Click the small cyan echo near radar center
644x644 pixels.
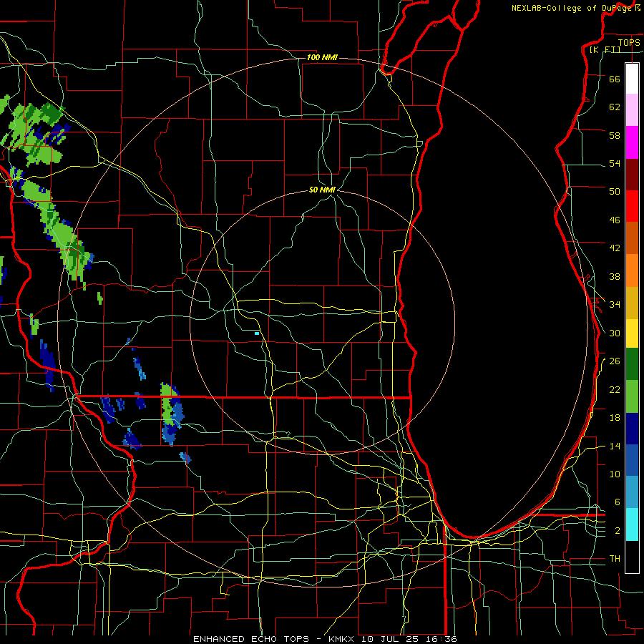click(257, 333)
